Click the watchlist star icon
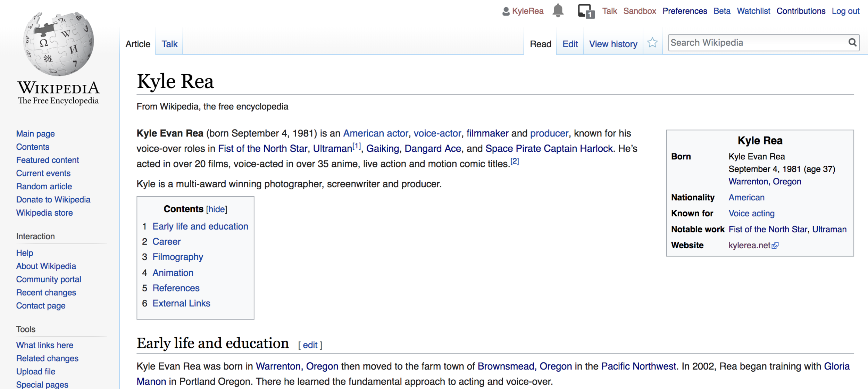The height and width of the screenshot is (389, 868). point(652,43)
